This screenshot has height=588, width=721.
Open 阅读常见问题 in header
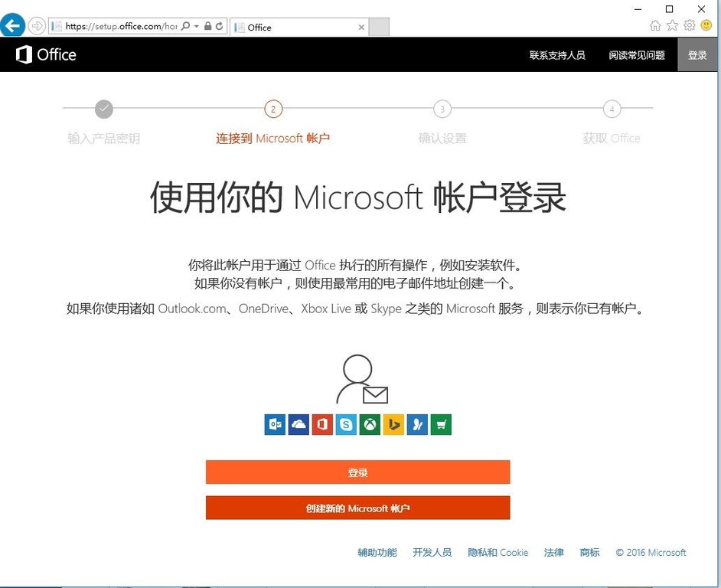(x=637, y=55)
